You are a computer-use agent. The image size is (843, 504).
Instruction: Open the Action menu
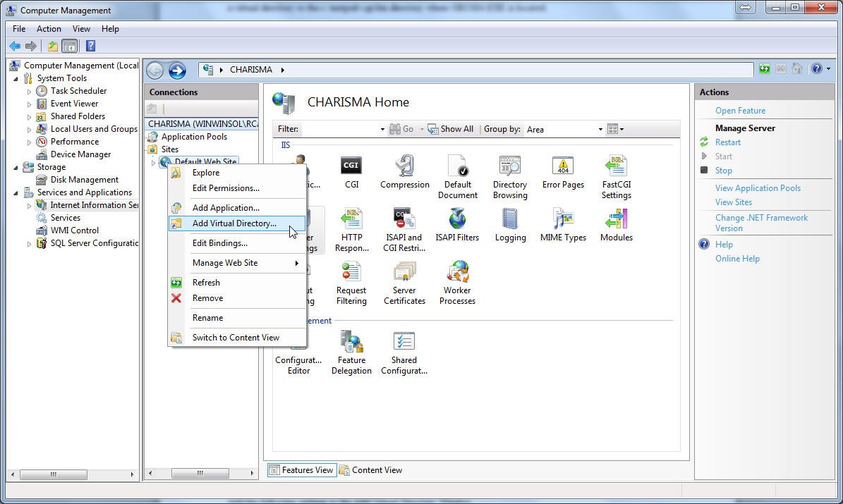point(49,29)
